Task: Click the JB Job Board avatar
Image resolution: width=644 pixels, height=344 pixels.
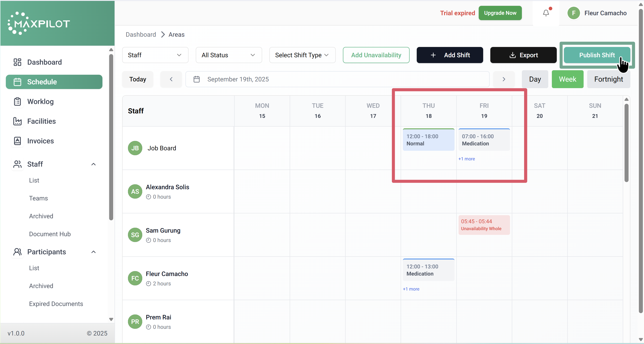Action: coord(135,148)
